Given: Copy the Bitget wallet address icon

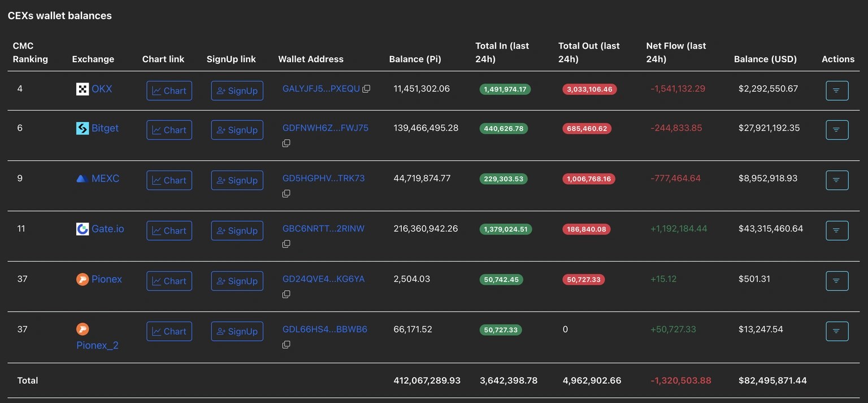Looking at the screenshot, I should pyautogui.click(x=287, y=144).
